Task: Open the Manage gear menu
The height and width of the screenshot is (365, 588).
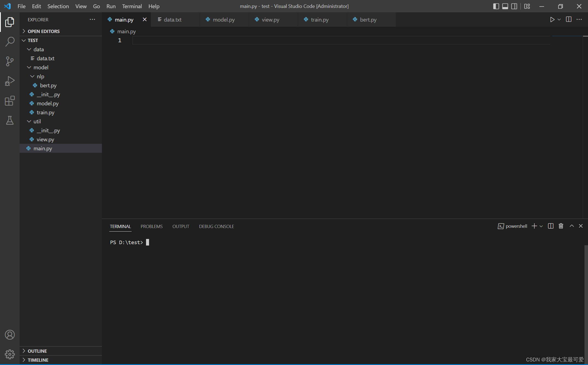Action: pyautogui.click(x=10, y=354)
